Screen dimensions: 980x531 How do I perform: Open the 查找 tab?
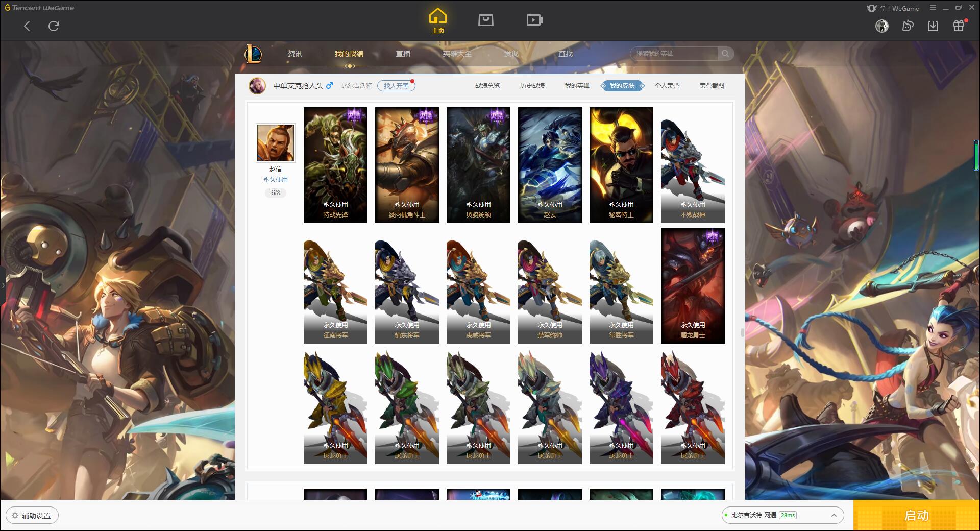point(565,54)
